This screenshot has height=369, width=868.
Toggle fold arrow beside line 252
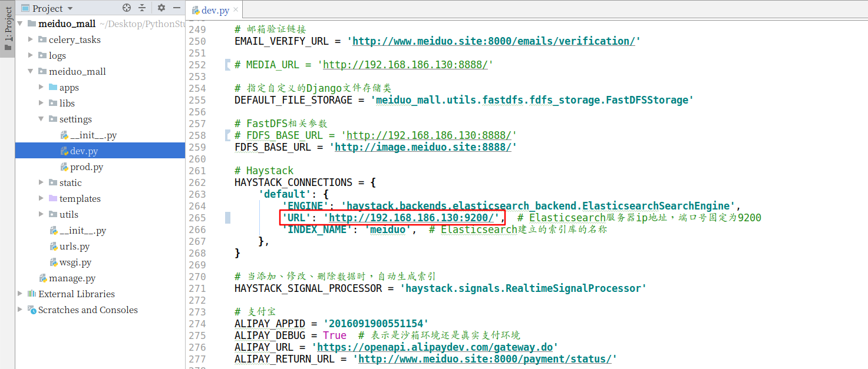(x=227, y=64)
